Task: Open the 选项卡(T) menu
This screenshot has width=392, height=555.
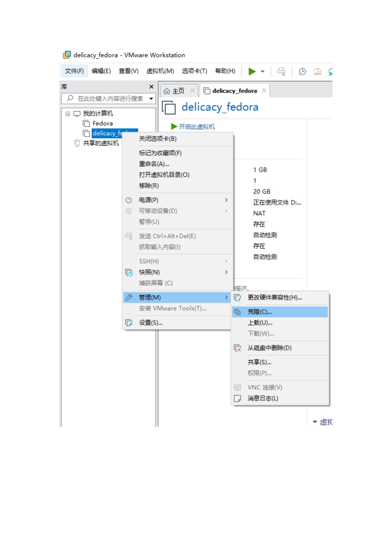Action: pyautogui.click(x=195, y=71)
